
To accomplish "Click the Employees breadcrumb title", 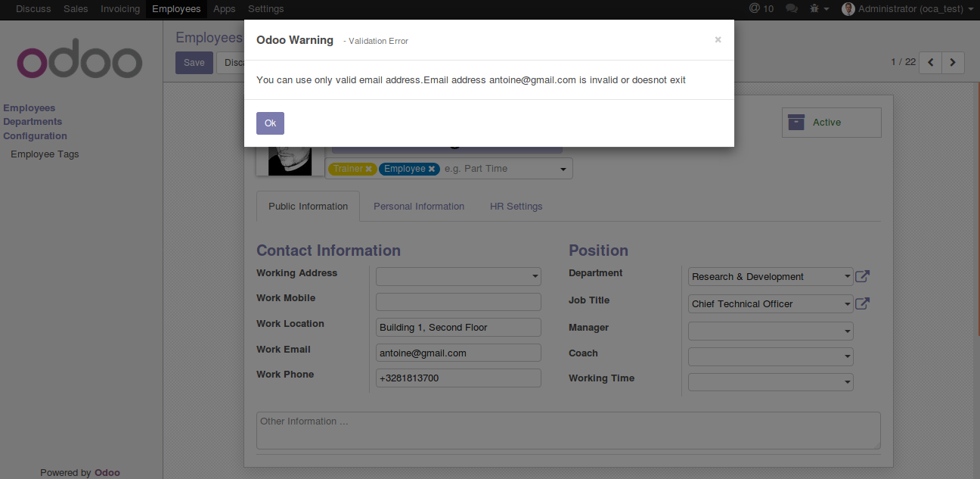I will [209, 38].
